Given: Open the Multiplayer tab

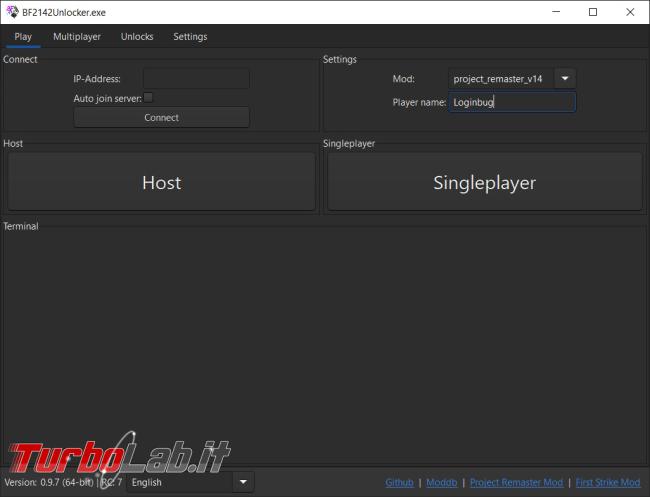Looking at the screenshot, I should (77, 36).
